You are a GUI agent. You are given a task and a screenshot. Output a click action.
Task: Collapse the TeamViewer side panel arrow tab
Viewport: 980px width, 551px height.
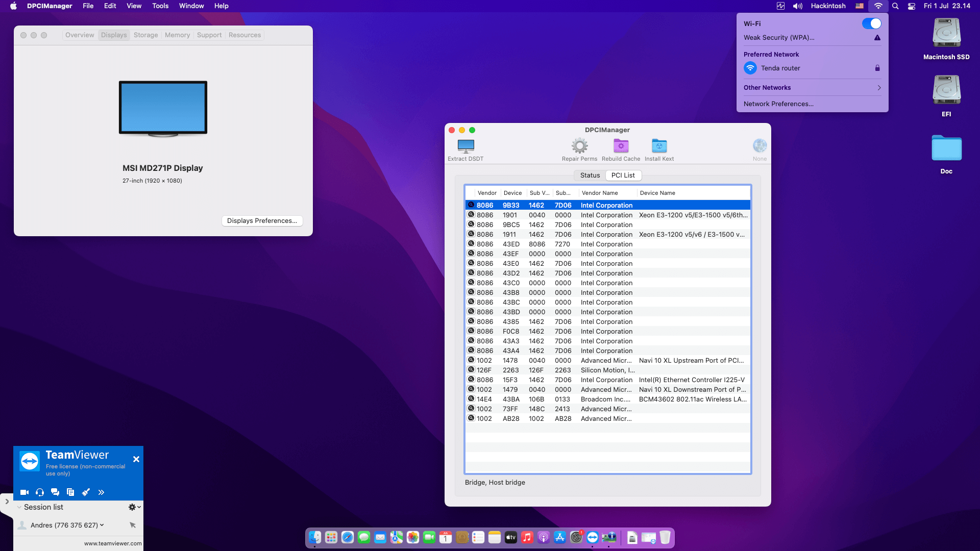pyautogui.click(x=7, y=502)
